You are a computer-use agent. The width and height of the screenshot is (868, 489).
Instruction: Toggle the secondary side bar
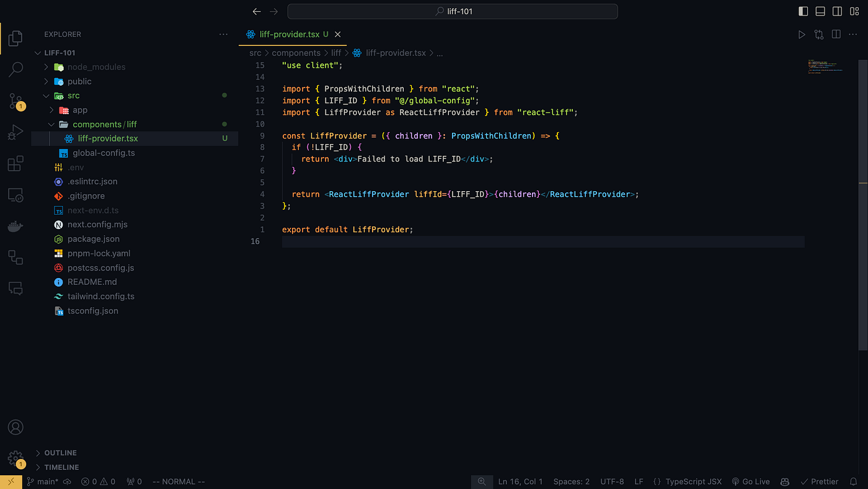pos(837,11)
